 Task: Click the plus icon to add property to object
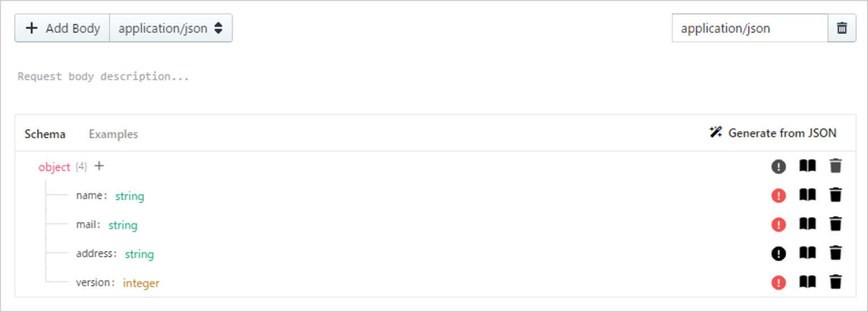tap(99, 166)
